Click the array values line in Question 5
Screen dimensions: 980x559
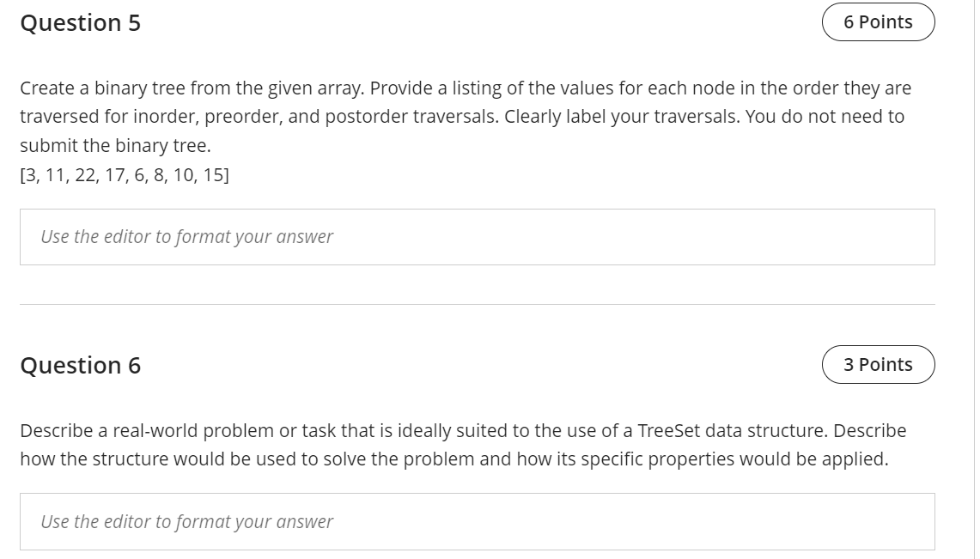pos(122,175)
